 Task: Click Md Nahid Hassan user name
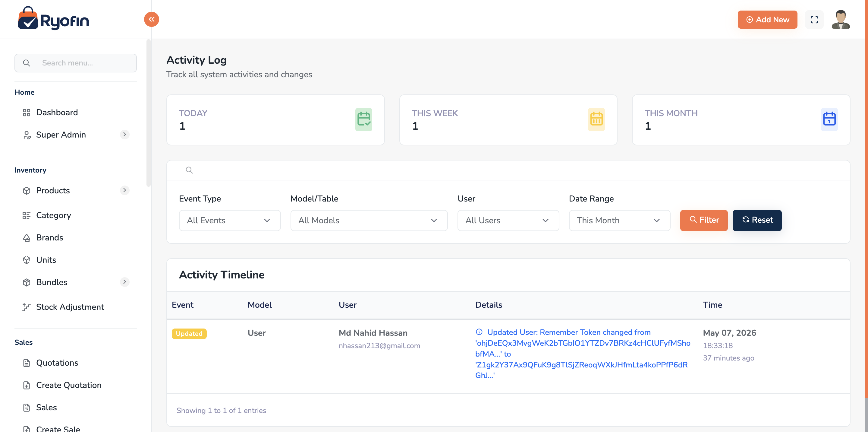click(x=373, y=333)
